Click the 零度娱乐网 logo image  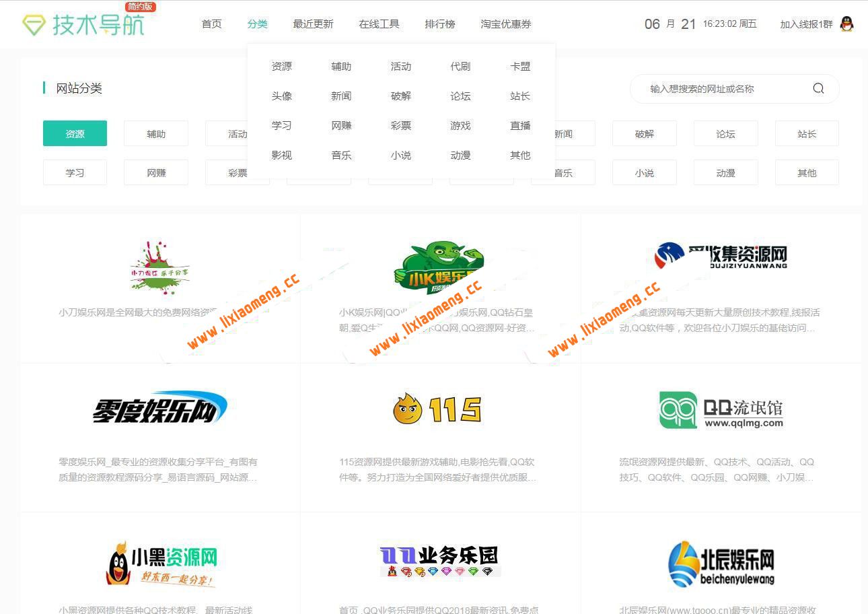[x=159, y=407]
